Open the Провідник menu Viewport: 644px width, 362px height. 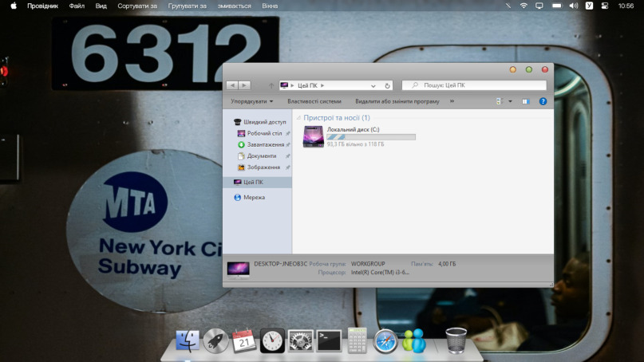point(43,6)
